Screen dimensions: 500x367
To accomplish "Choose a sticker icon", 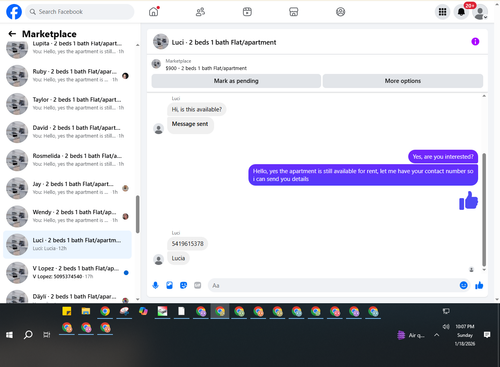I will click(x=183, y=285).
